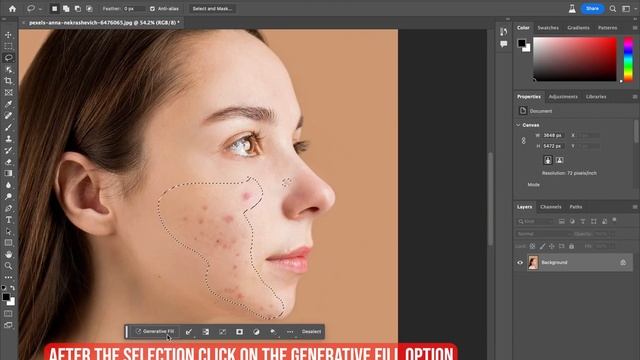Click the Generative Fill button

pos(155,331)
